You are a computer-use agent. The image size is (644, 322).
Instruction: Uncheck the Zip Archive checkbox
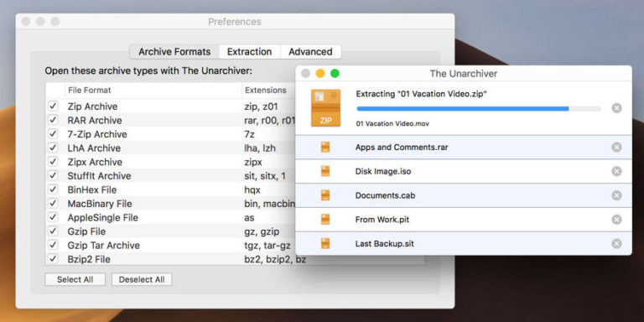(x=53, y=106)
